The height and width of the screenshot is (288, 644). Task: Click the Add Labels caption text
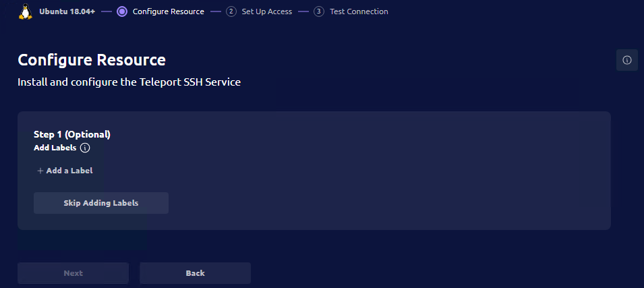[55, 148]
